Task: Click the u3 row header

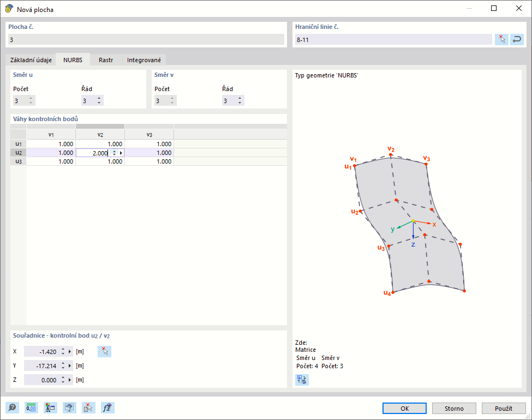Action: click(x=19, y=161)
